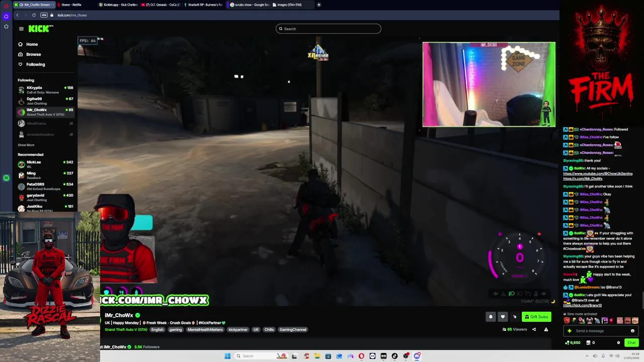Screen dimensions: 644x362
Task: Click the report warning triangle icon
Action: 546,329
